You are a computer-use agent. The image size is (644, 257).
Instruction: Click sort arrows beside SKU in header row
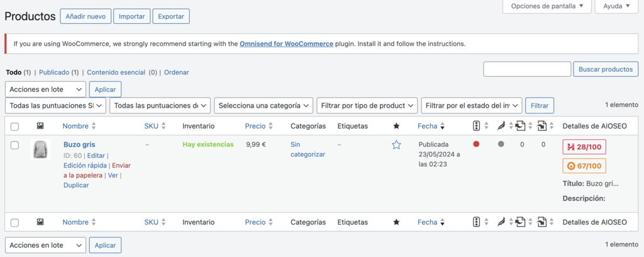pyautogui.click(x=164, y=126)
